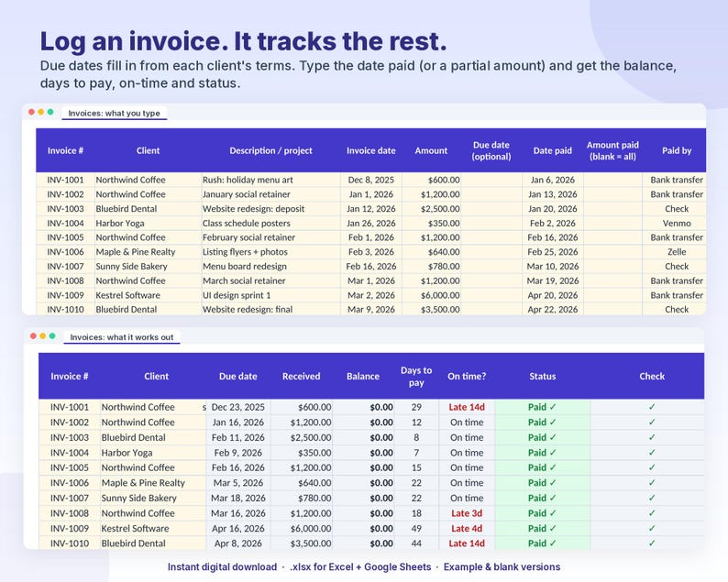728x582 pixels.
Task: Click the 'Balance' column header
Action: (363, 376)
